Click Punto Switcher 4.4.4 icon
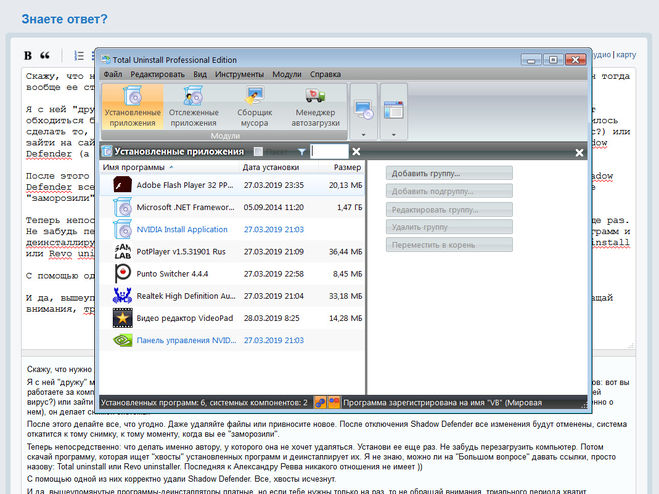This screenshot has height=494, width=659. pos(122,274)
